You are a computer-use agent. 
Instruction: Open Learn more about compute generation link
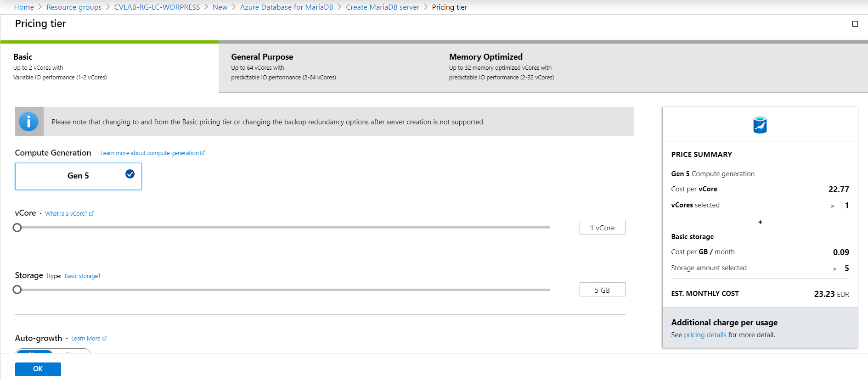152,153
